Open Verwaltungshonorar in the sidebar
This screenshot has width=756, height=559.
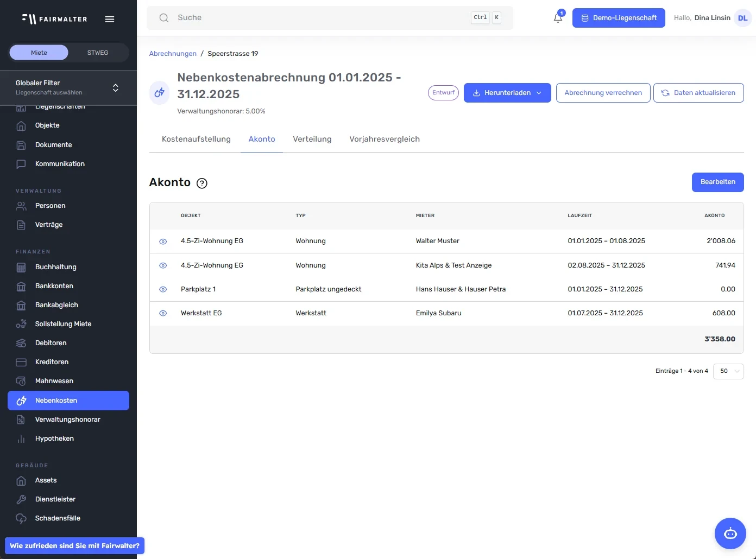[x=68, y=420]
